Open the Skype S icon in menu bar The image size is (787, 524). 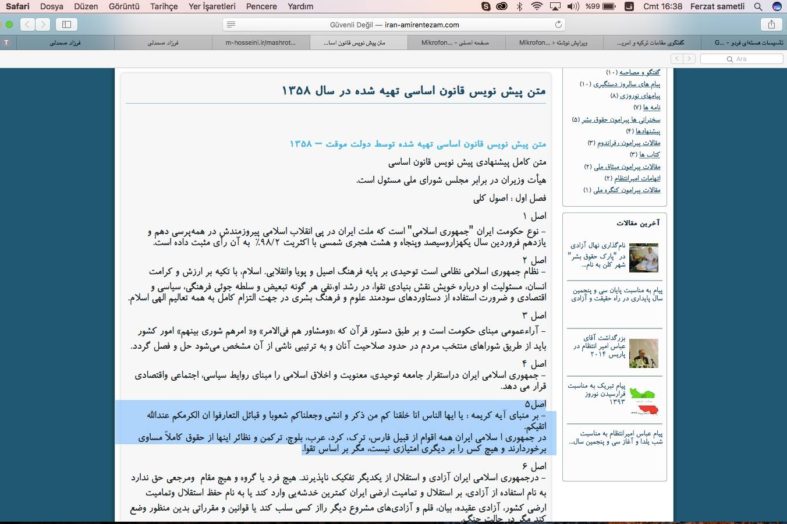tap(485, 7)
